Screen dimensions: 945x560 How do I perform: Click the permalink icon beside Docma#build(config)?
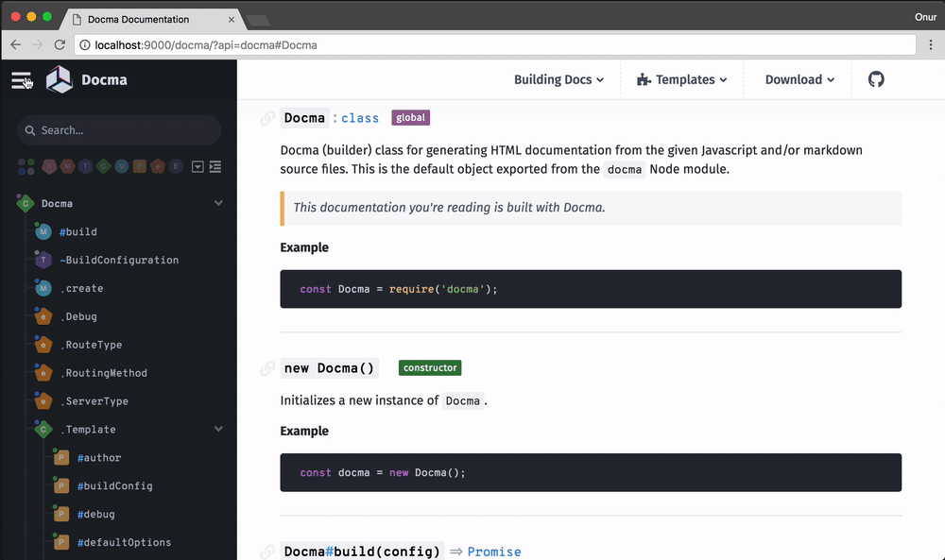(267, 552)
